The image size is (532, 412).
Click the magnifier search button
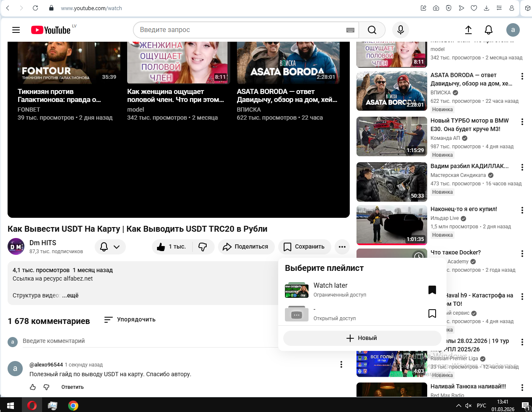[372, 30]
